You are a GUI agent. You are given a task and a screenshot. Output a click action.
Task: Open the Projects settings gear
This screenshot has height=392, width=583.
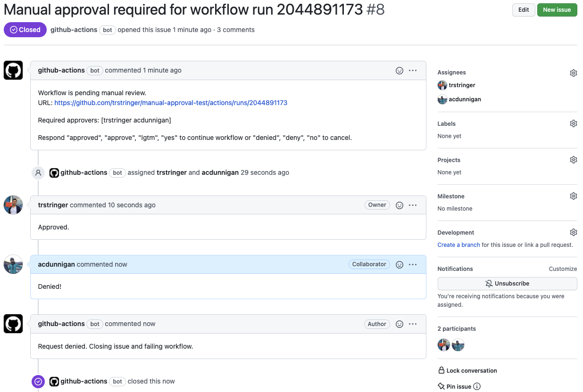coord(573,159)
